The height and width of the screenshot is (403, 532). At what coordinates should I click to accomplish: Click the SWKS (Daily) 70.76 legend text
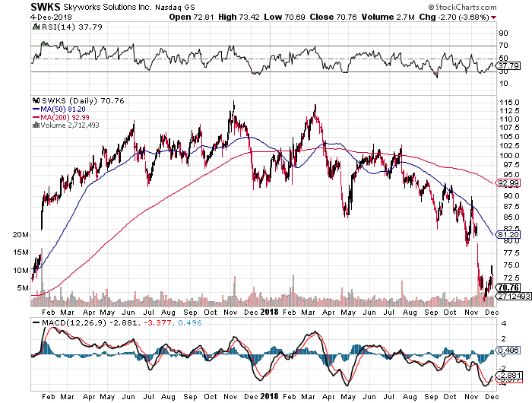(83, 101)
